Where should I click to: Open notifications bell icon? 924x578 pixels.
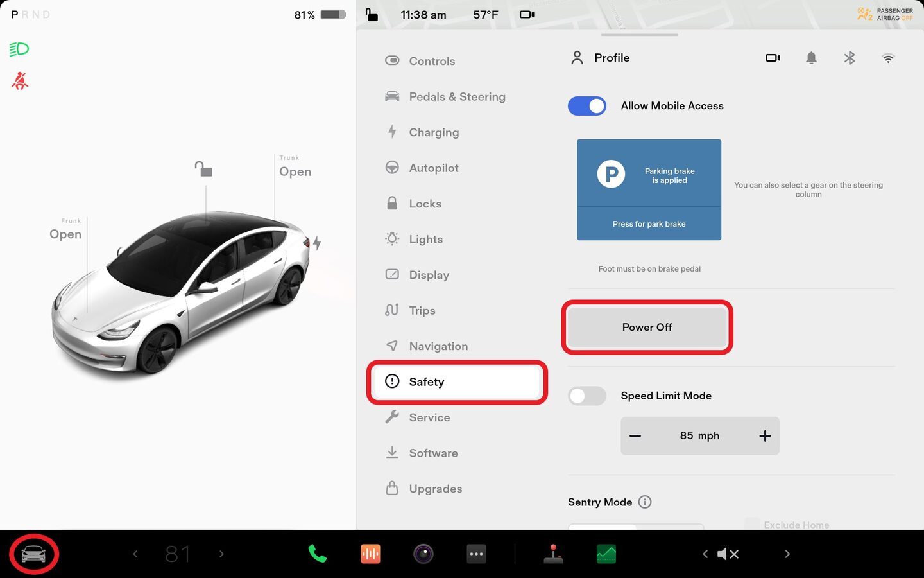click(811, 58)
